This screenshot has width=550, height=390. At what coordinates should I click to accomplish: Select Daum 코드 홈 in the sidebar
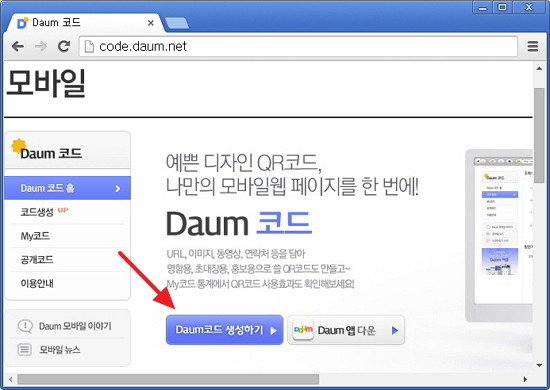point(67,188)
